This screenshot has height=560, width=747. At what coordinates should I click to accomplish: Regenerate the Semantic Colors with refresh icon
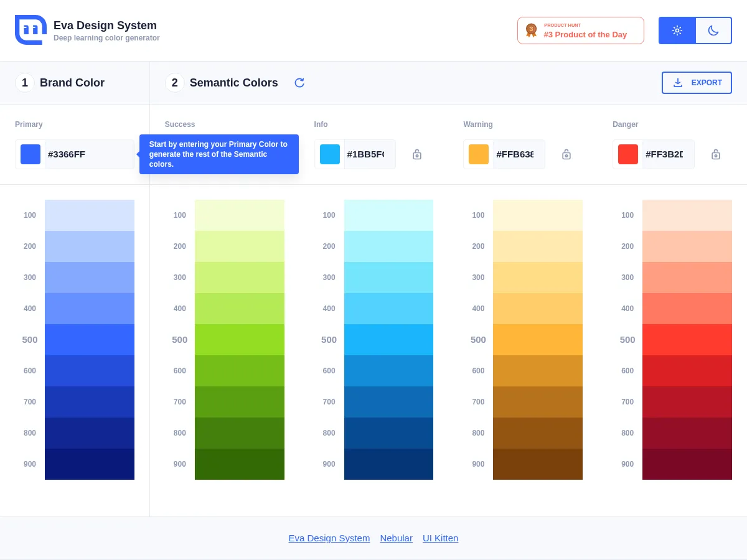[299, 82]
